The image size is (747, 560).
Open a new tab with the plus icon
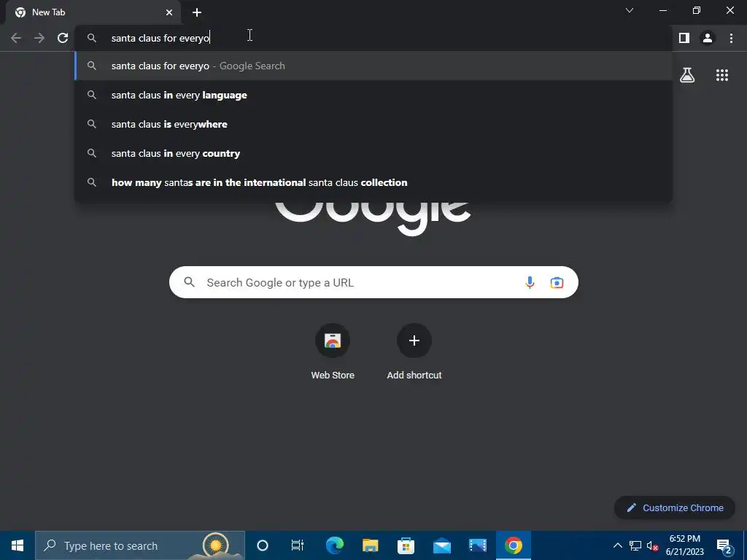pyautogui.click(x=197, y=12)
